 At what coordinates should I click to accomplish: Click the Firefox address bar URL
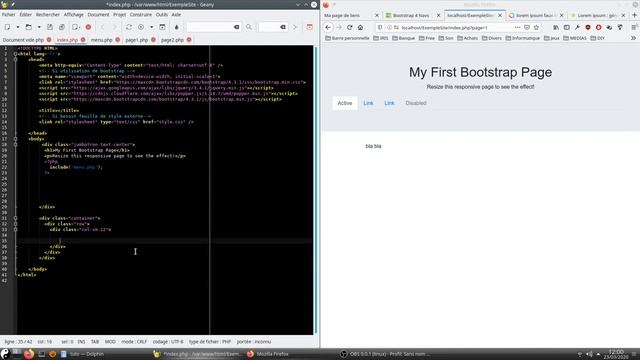pyautogui.click(x=444, y=28)
